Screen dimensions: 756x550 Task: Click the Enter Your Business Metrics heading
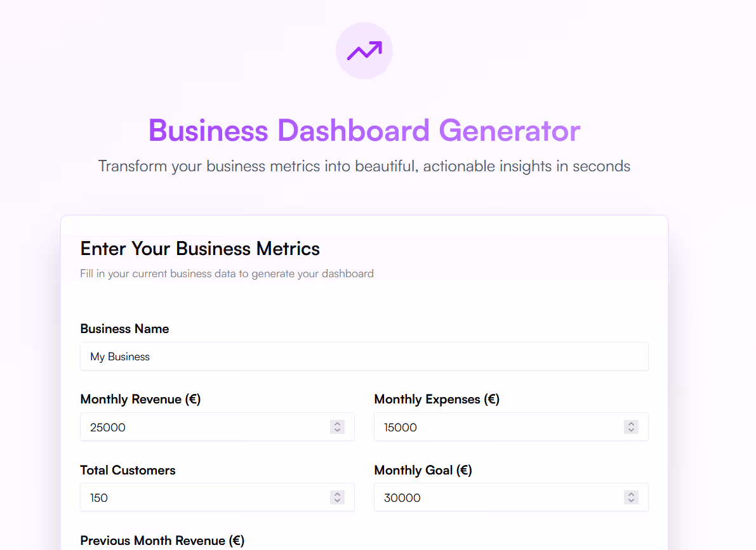[x=200, y=248]
